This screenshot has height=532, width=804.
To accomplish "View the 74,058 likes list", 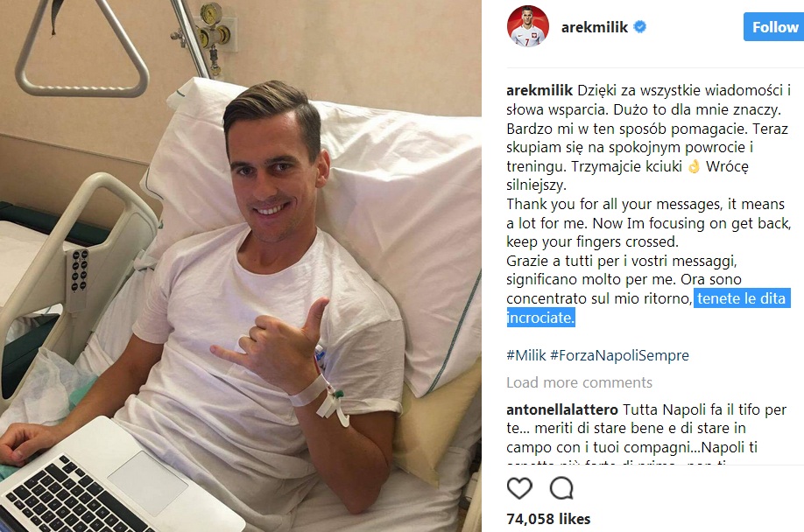I will tap(548, 519).
